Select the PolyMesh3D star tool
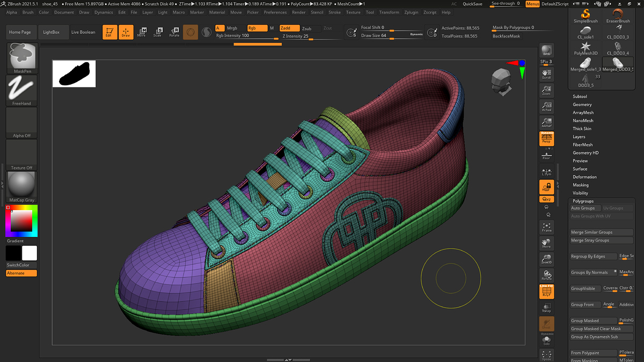This screenshot has height=362, width=644. [586, 48]
